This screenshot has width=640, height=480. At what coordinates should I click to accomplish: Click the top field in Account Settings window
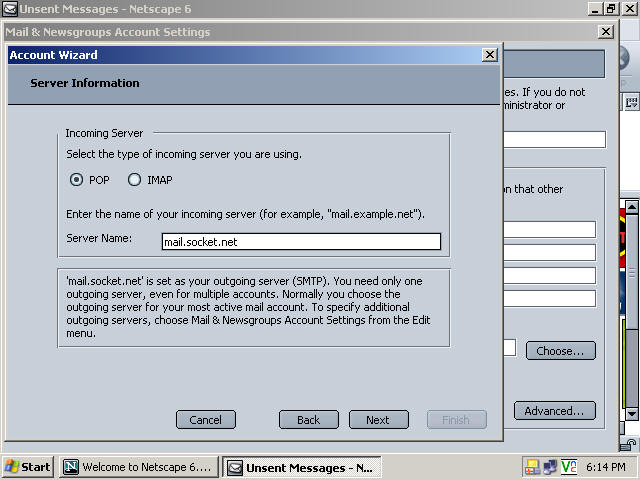pos(554,140)
